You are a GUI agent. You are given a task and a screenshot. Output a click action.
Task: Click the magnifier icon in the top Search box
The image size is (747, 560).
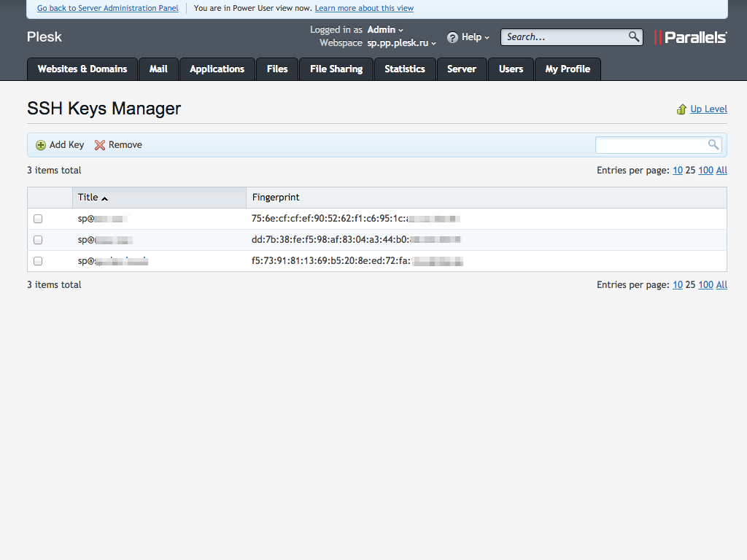634,36
